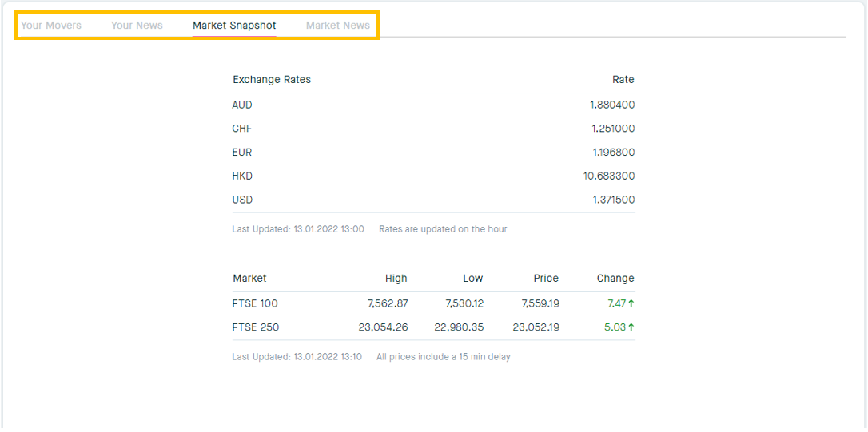Select the AUD exchange rate row label
This screenshot has height=432, width=868.
[242, 105]
